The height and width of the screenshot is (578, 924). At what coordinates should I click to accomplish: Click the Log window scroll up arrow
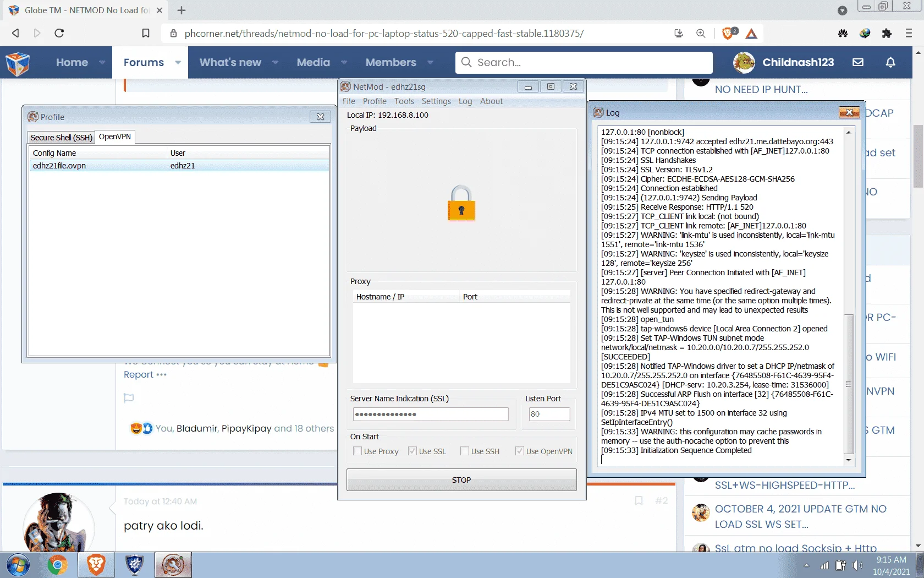[x=849, y=132]
